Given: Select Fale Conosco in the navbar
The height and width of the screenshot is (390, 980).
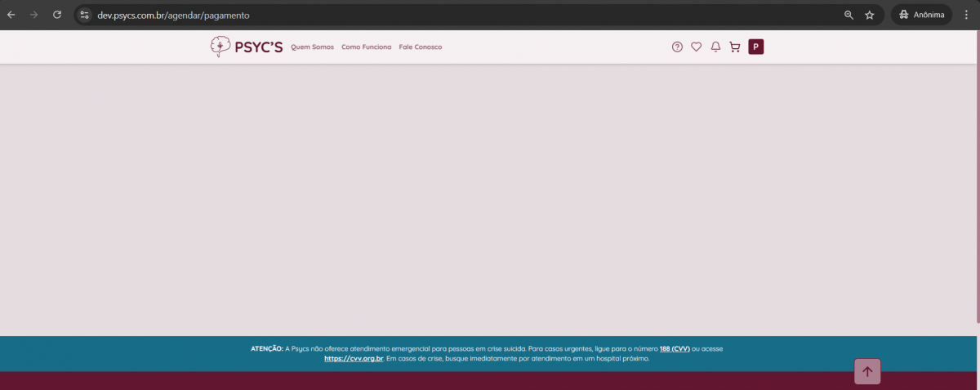Looking at the screenshot, I should point(420,47).
